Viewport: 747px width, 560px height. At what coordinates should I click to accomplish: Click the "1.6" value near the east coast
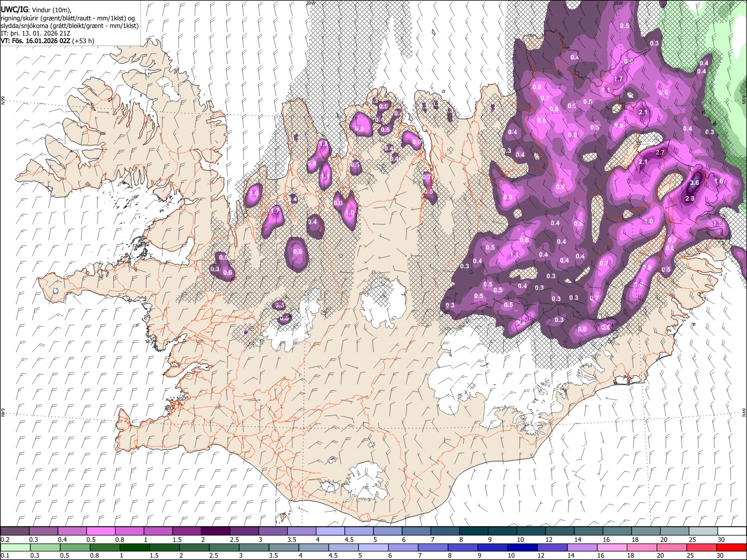pyautogui.click(x=718, y=181)
